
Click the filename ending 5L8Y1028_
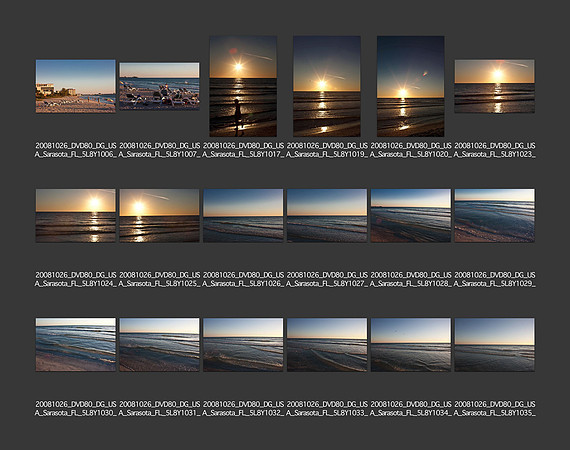[410, 279]
